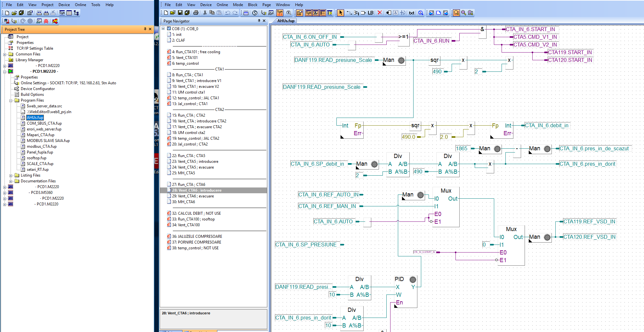Toggle the zoom-to-fit magnifier button
This screenshot has width=644, height=332.
point(456,13)
